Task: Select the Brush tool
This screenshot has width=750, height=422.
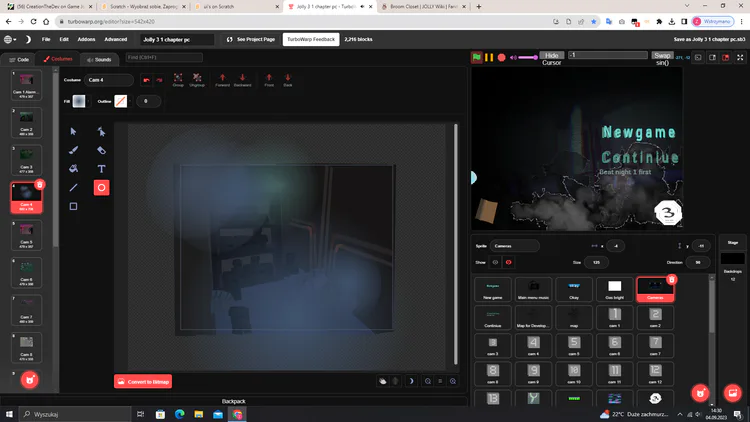Action: click(x=73, y=150)
